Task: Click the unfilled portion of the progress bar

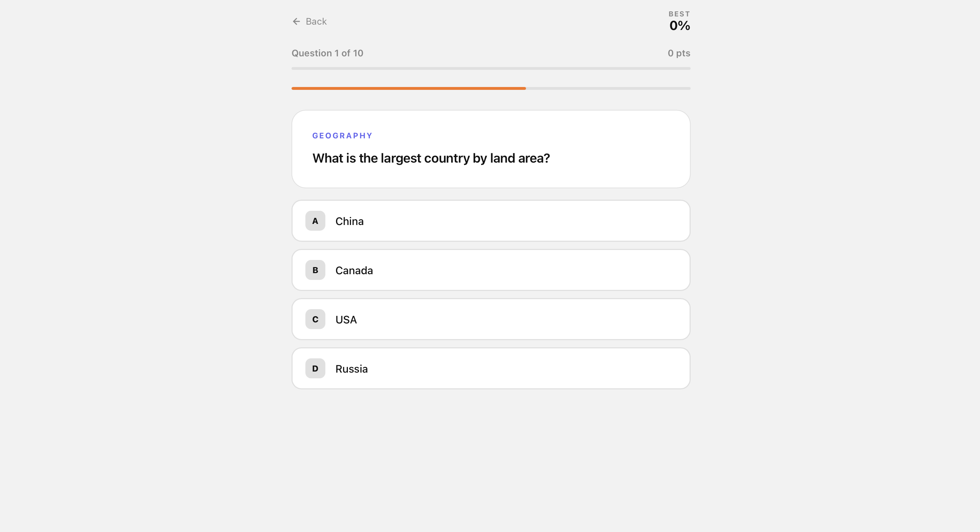Action: [609, 88]
